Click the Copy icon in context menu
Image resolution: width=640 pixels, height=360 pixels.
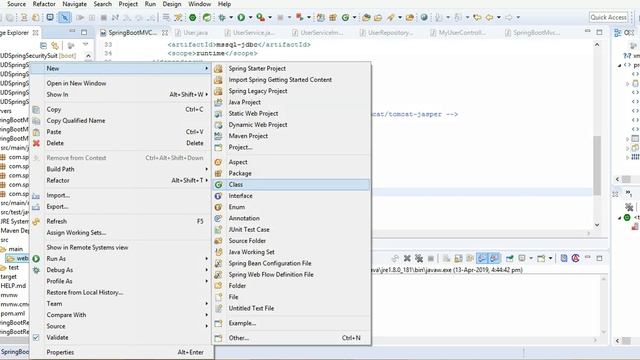36,109
